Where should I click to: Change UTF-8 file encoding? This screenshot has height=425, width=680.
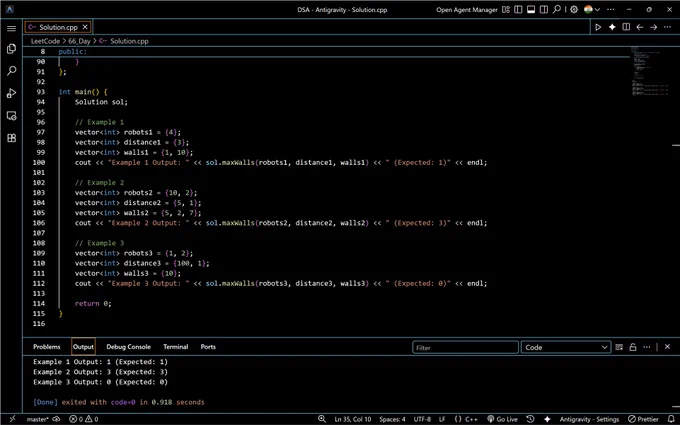point(422,419)
